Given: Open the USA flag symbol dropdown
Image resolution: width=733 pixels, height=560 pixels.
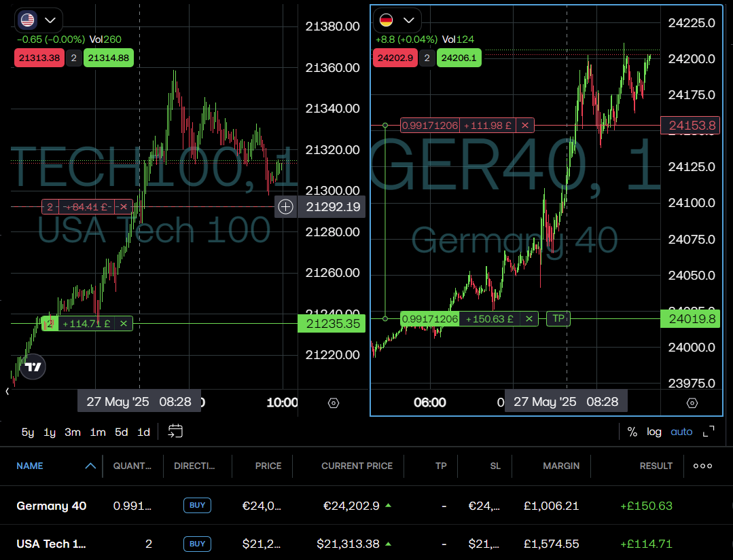Looking at the screenshot, I should pos(39,20).
